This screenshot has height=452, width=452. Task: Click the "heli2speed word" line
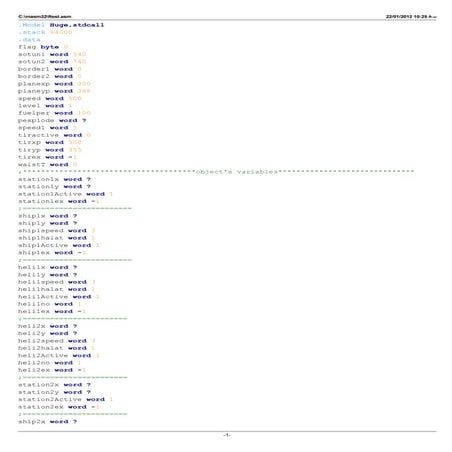click(57, 341)
